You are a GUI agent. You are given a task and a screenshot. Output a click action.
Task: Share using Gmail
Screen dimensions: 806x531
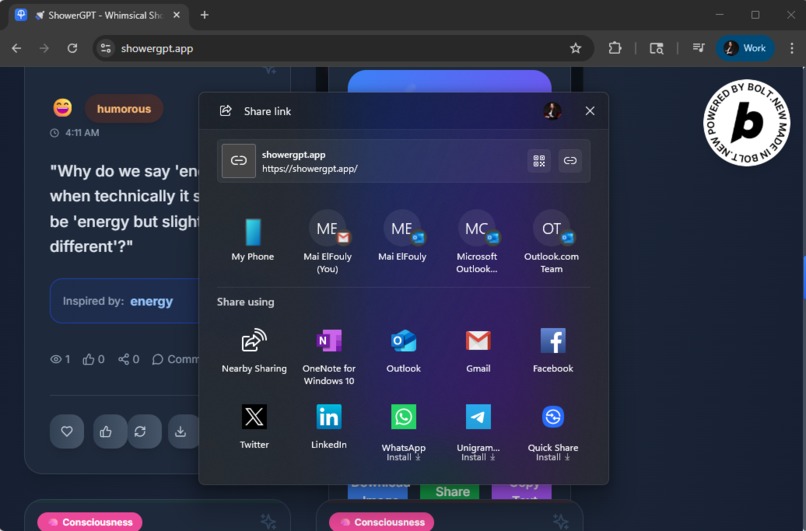coord(478,350)
